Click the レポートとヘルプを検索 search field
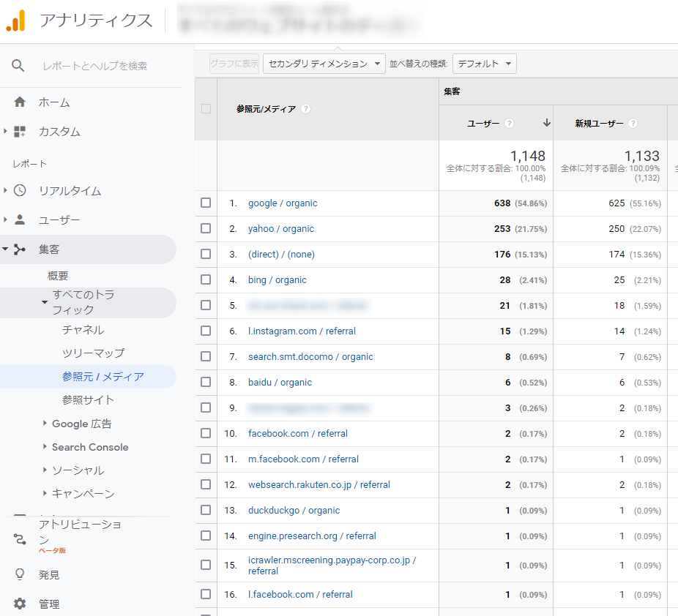The height and width of the screenshot is (616, 678). [x=94, y=66]
